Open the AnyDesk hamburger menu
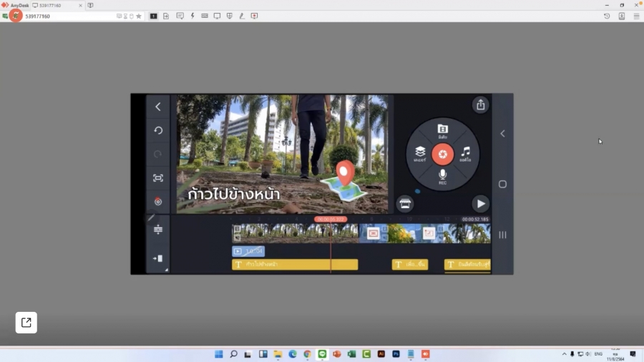Image resolution: width=644 pixels, height=362 pixels. pos(636,16)
